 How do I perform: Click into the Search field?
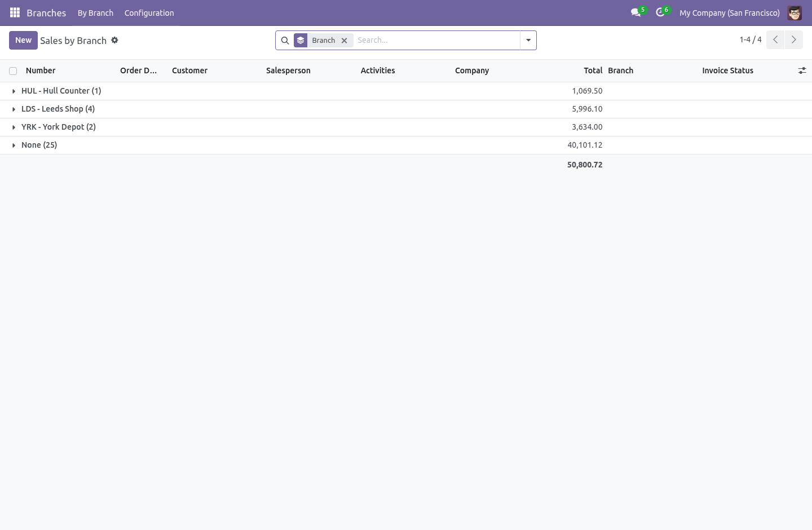436,41
